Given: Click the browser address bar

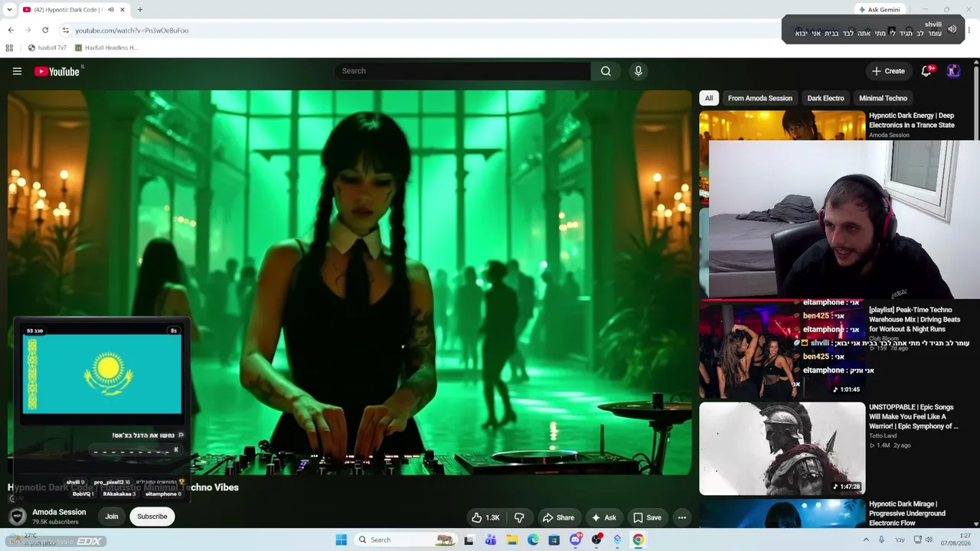Looking at the screenshot, I should (413, 30).
